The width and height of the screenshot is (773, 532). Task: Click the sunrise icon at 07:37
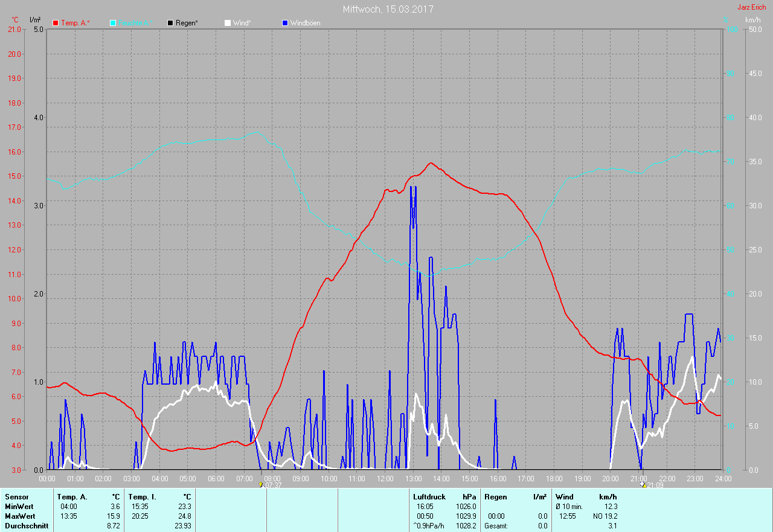pyautogui.click(x=261, y=484)
